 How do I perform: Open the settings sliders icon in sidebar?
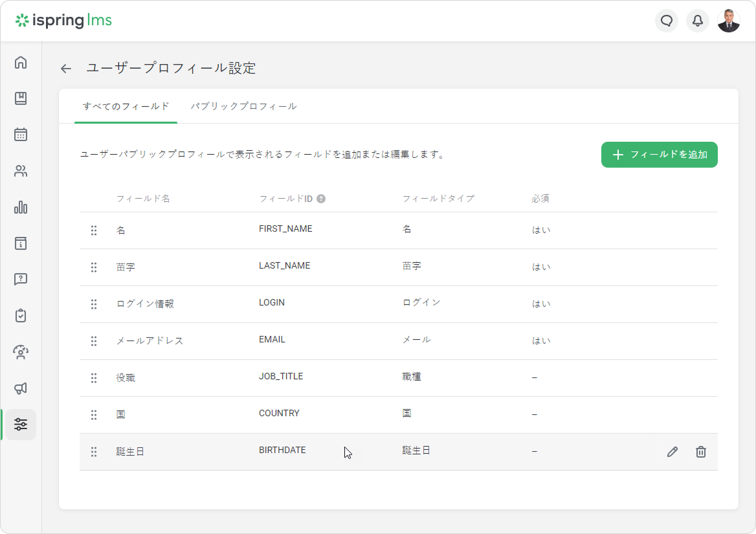coord(21,425)
